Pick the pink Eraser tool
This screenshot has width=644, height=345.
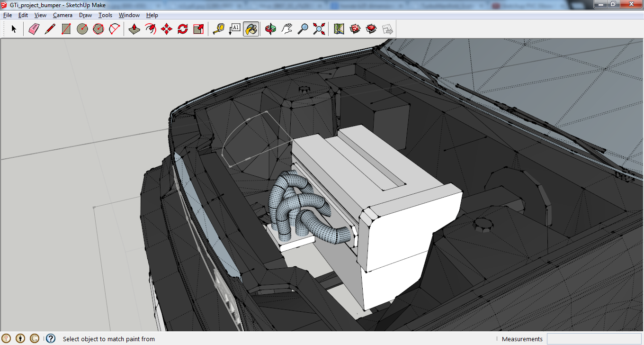[x=34, y=29]
